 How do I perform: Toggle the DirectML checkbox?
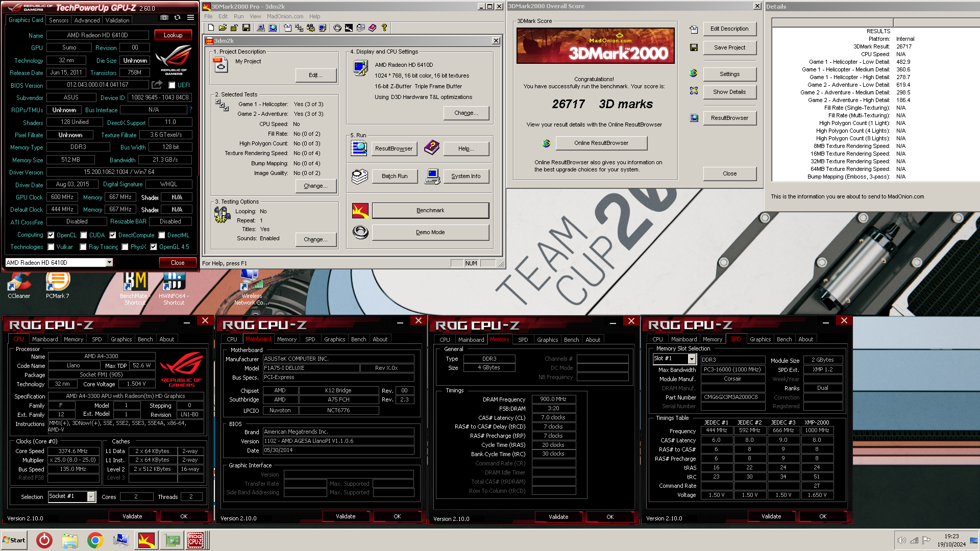click(162, 235)
